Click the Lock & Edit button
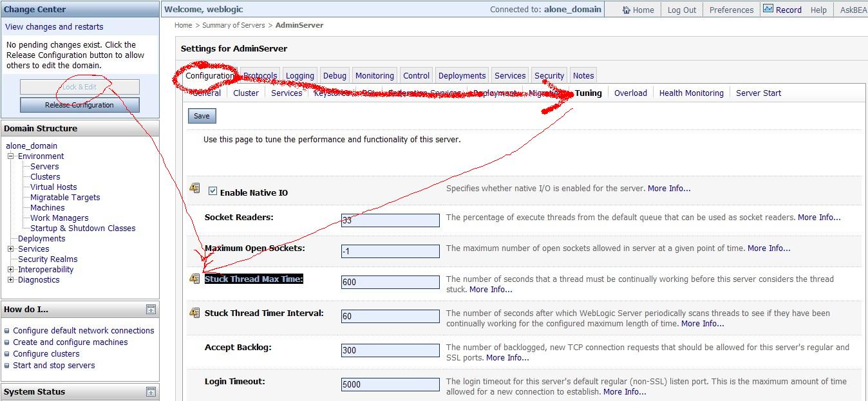The width and height of the screenshot is (868, 401). click(x=80, y=87)
